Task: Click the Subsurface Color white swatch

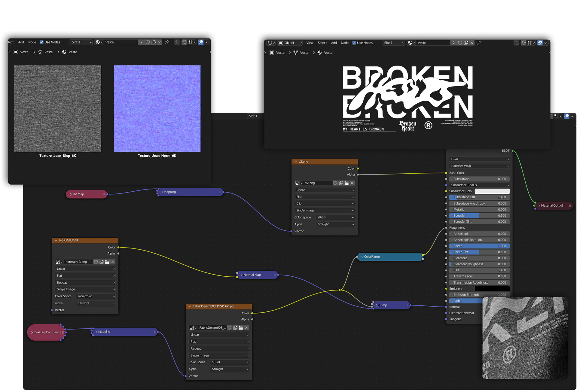Action: click(492, 191)
